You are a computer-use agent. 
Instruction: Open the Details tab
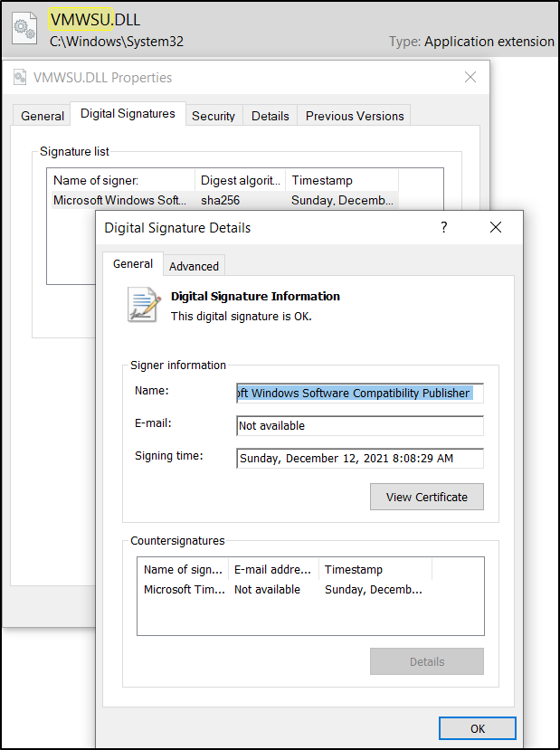(x=271, y=116)
